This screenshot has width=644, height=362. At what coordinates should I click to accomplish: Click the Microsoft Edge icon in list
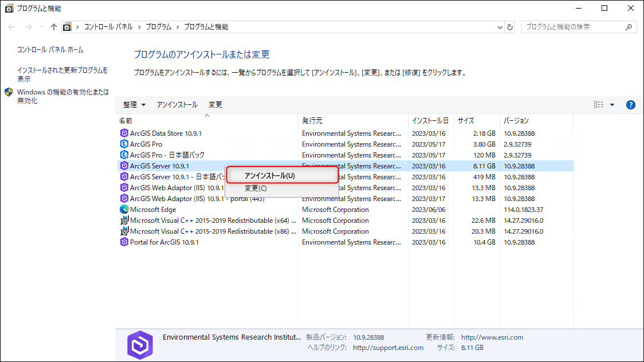124,209
